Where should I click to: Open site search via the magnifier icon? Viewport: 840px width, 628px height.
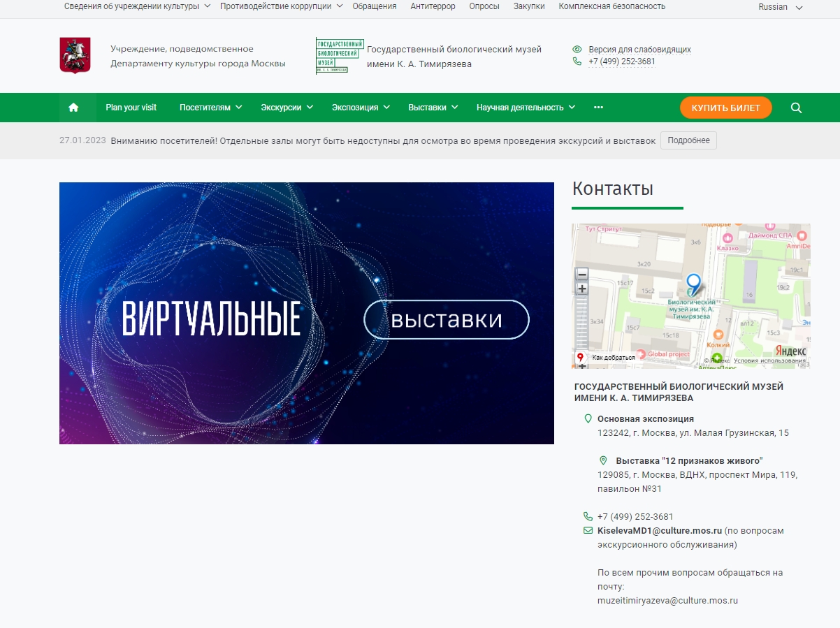(x=796, y=108)
